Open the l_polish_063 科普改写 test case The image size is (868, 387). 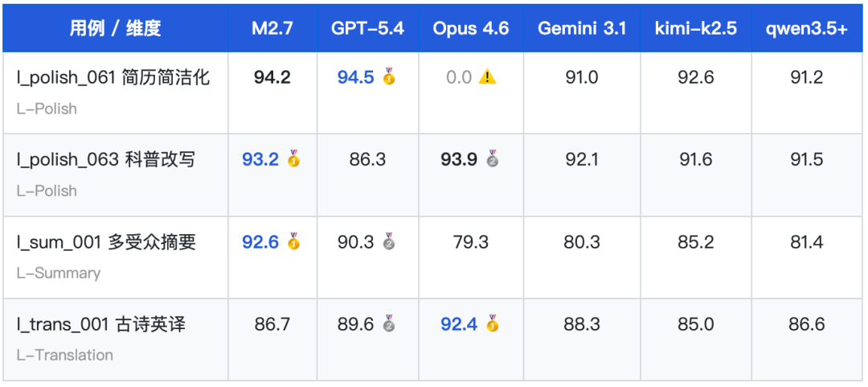[106, 159]
